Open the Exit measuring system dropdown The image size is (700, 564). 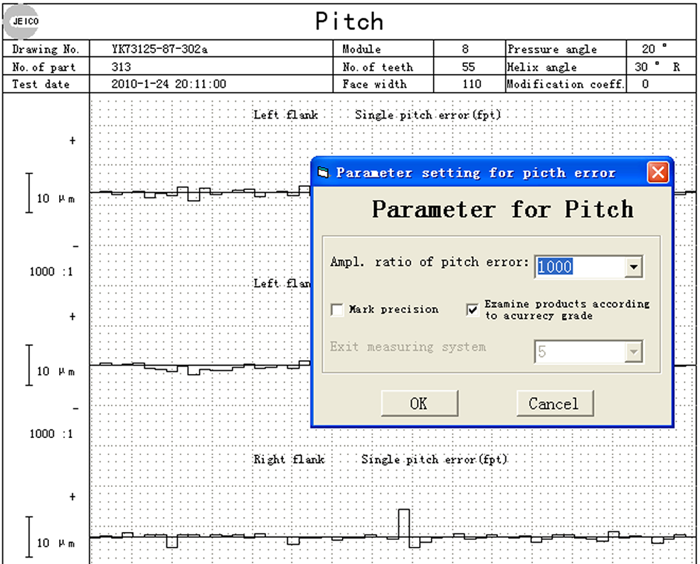point(632,352)
